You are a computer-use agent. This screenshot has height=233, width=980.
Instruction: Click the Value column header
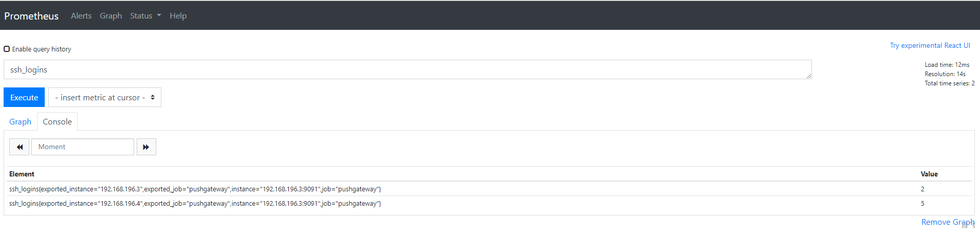point(929,174)
